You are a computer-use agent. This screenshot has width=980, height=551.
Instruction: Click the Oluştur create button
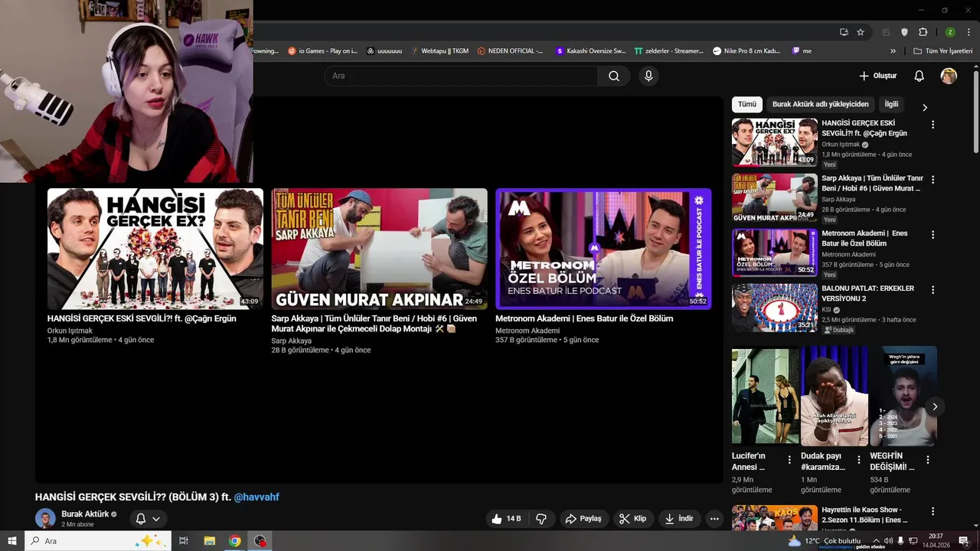click(x=877, y=76)
